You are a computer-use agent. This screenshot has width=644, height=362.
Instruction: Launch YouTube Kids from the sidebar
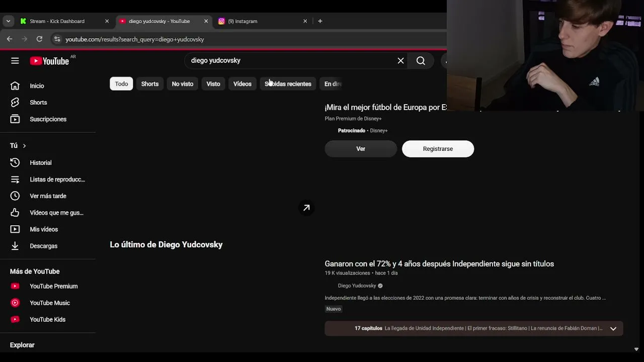coord(48,320)
